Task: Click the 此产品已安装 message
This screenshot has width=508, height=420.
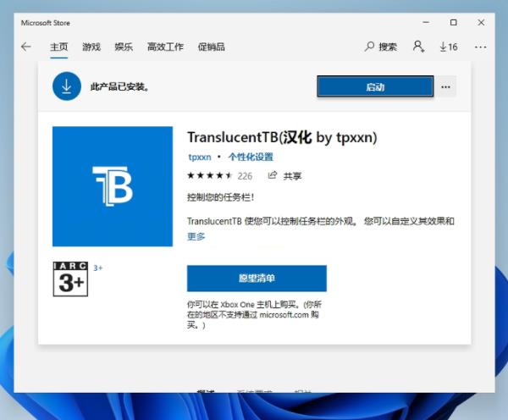Action: 120,87
